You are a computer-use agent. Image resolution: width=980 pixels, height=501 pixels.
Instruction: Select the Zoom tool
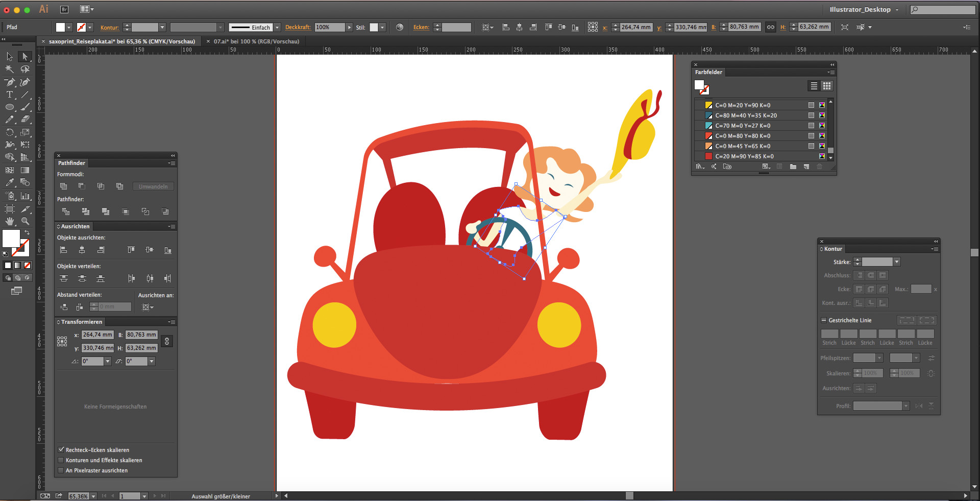[x=25, y=221]
